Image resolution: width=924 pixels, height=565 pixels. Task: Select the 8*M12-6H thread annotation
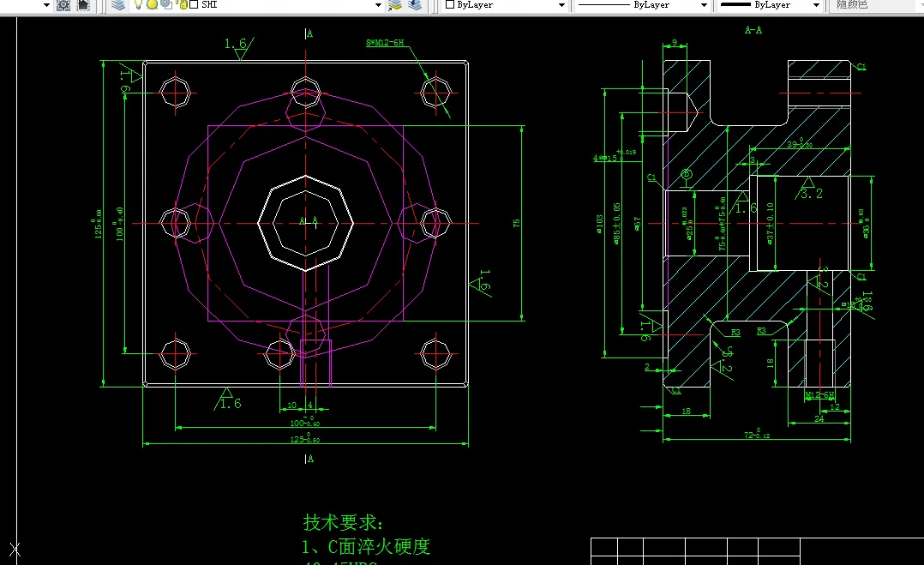pos(385,40)
